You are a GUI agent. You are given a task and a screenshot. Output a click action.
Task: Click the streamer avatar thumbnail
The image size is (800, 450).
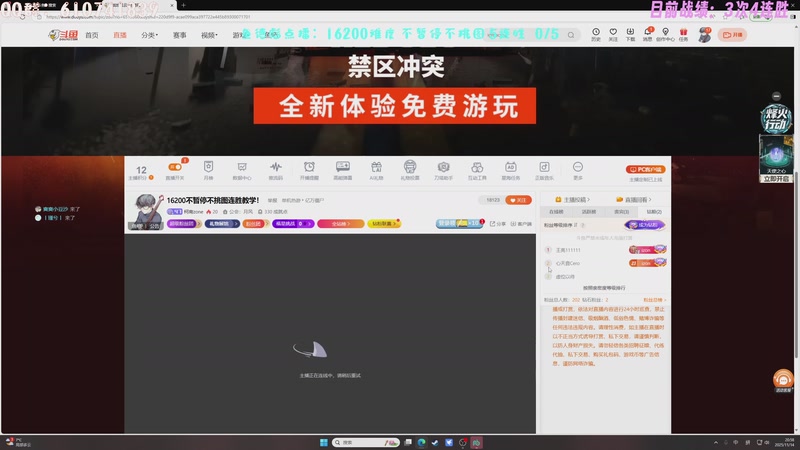click(x=146, y=211)
